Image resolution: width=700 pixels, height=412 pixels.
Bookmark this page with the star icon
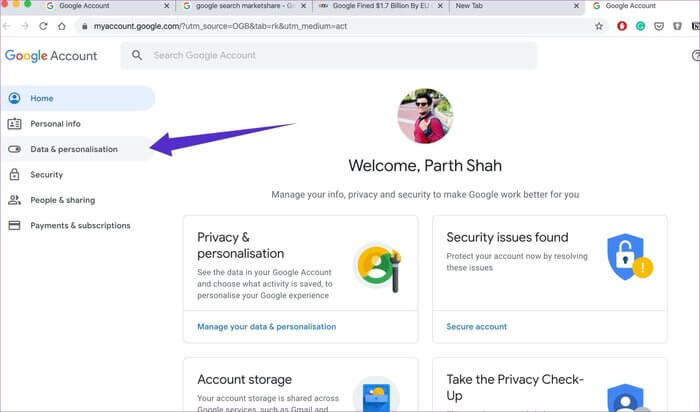(x=599, y=26)
